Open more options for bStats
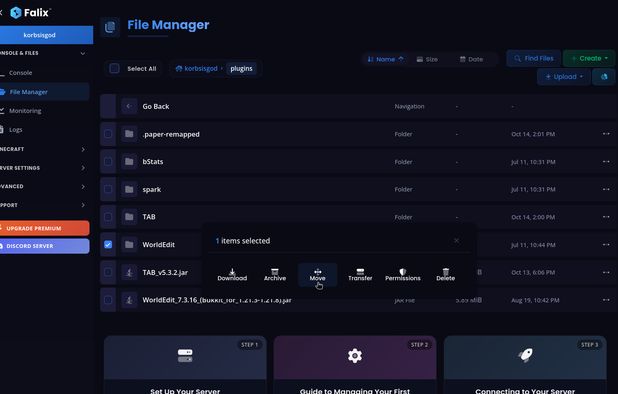The image size is (618, 394). click(606, 162)
